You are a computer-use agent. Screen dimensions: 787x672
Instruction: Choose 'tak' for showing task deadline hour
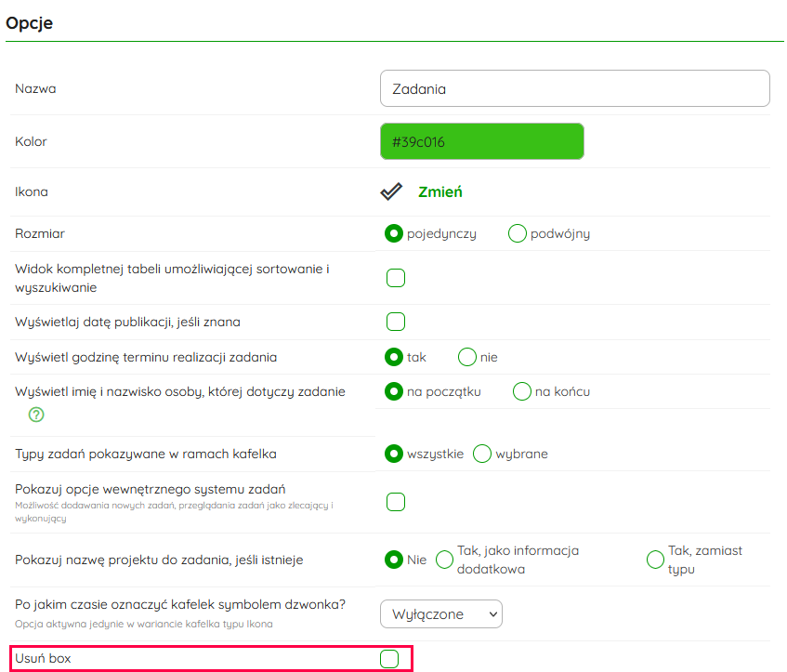coord(394,357)
